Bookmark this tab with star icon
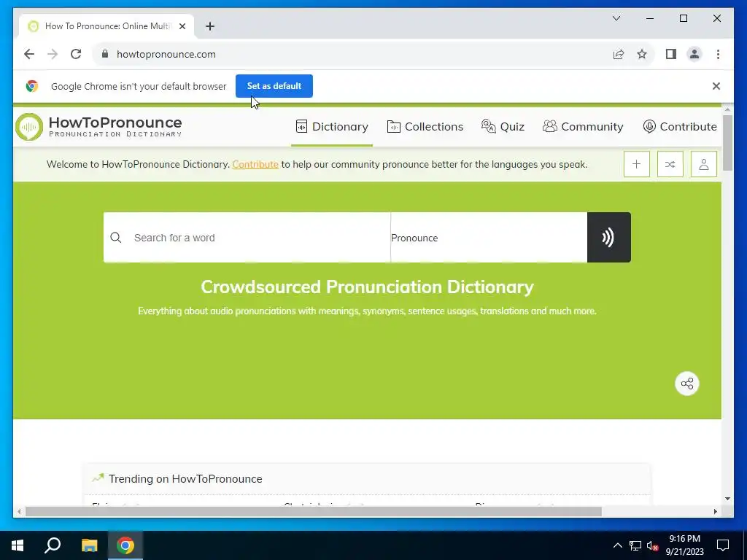 (642, 54)
